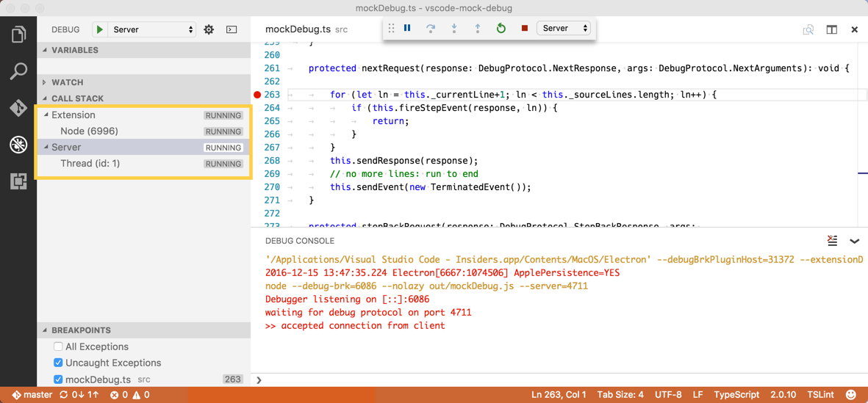Uncheck the Uncaught Exceptions breakpoint
This screenshot has width=868, height=403.
pos(58,363)
